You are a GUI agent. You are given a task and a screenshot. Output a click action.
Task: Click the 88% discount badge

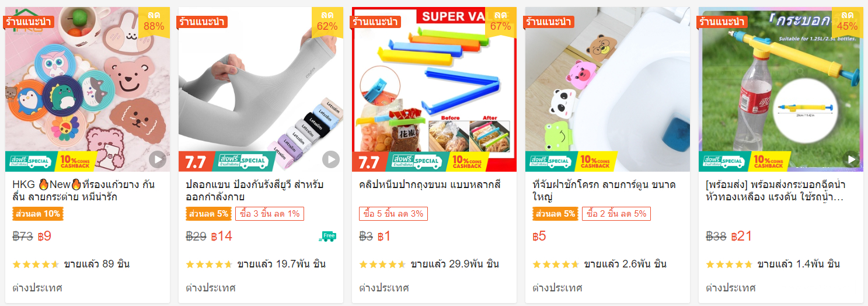[154, 22]
